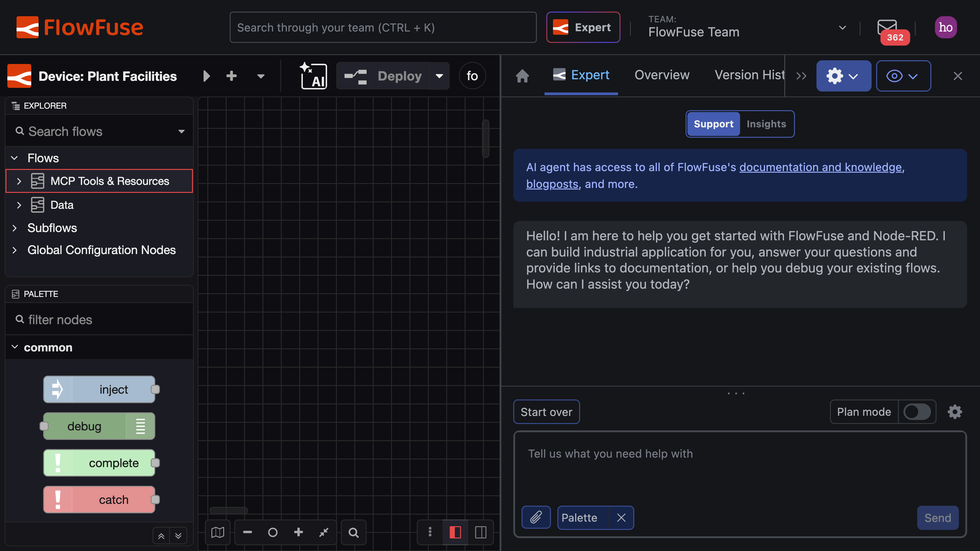This screenshot has width=980, height=551.
Task: Click the FlowFuse logo in header
Action: [80, 27]
